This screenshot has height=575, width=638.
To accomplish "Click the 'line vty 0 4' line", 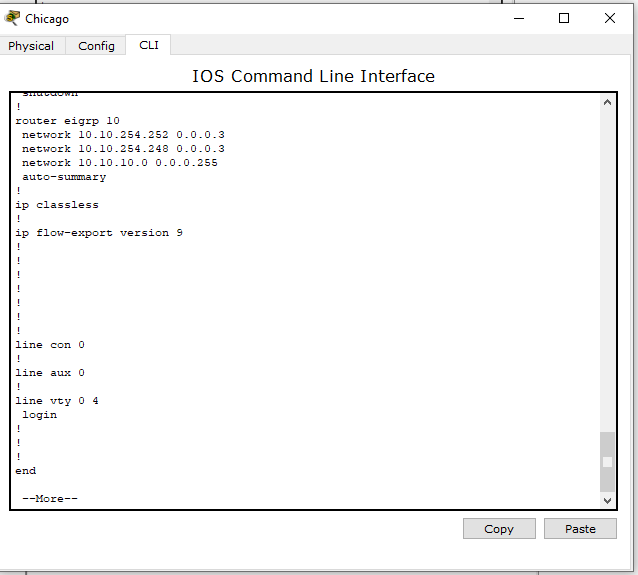I will (57, 400).
